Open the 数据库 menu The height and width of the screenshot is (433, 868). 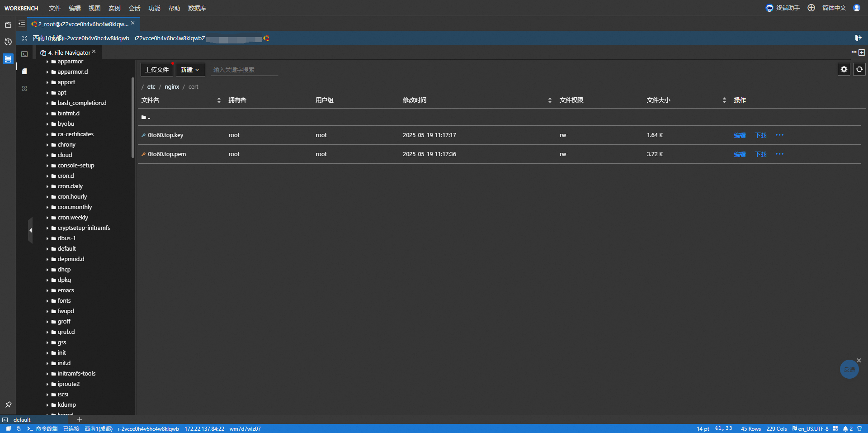[x=197, y=8]
